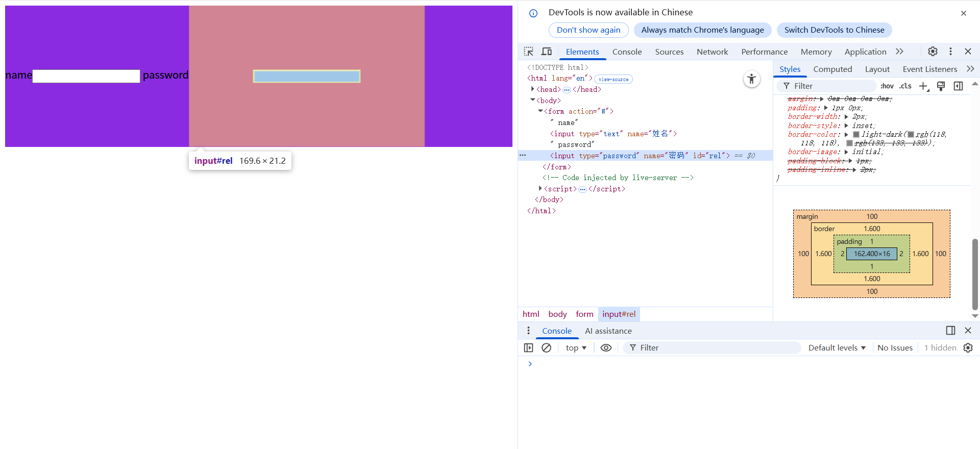Open DevTools settings gear
Screen dimensions: 980x449
pos(933,52)
